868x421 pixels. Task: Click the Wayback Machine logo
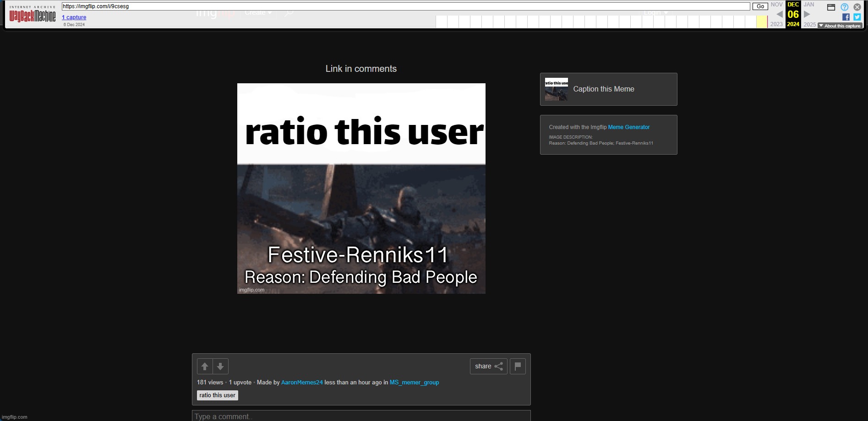tap(33, 16)
